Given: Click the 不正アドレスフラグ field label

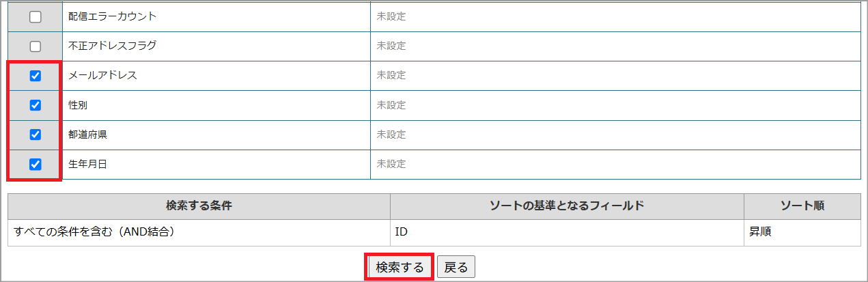Looking at the screenshot, I should click(112, 46).
